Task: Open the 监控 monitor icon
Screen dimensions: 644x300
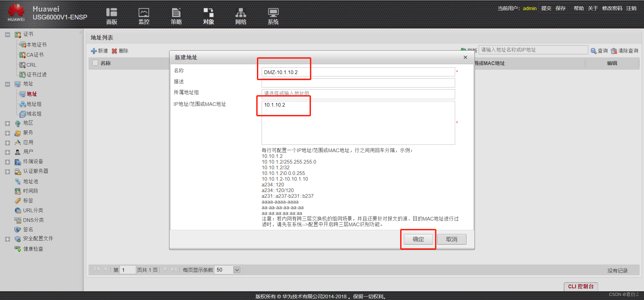Action: (144, 12)
